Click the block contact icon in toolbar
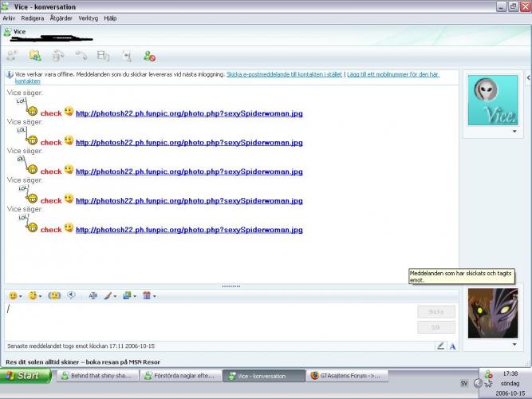The image size is (532, 399). coord(149,56)
